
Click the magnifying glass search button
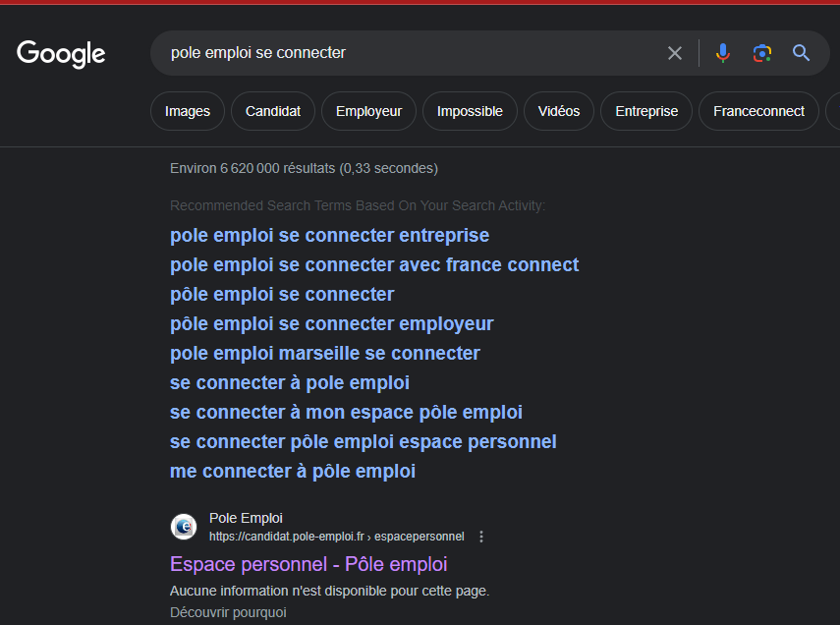click(x=802, y=53)
